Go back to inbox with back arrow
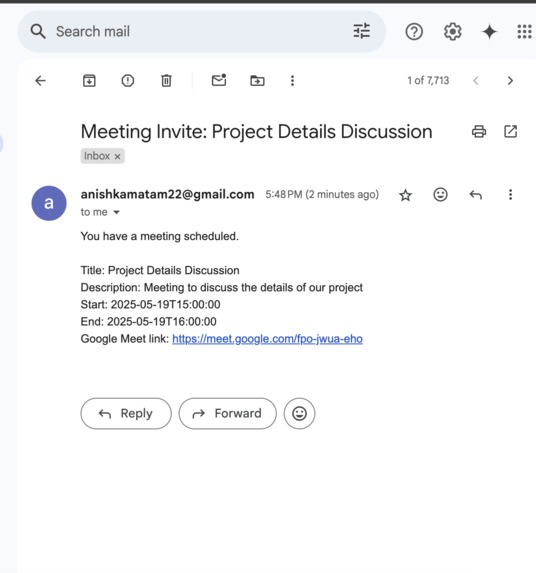Image resolution: width=536 pixels, height=573 pixels. pos(40,80)
